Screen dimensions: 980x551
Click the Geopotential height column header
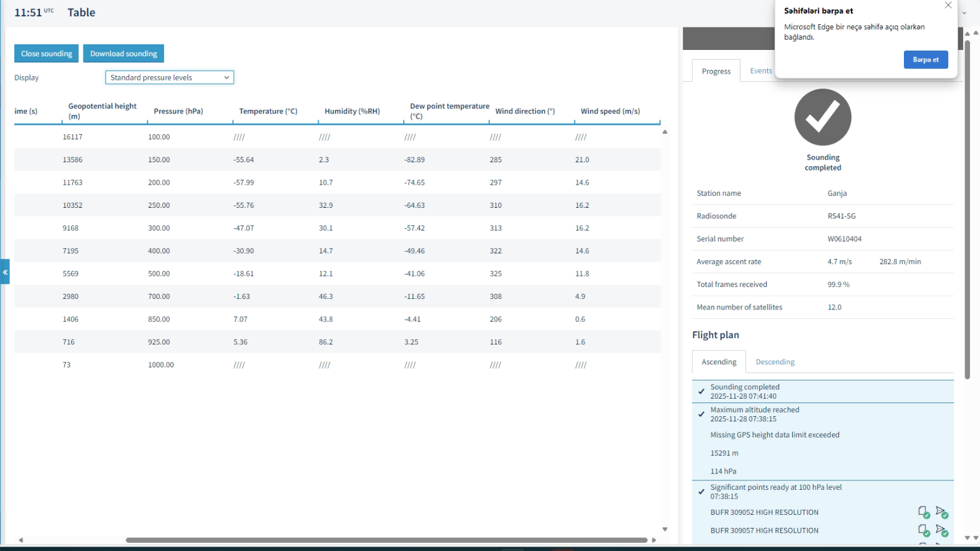coord(102,111)
